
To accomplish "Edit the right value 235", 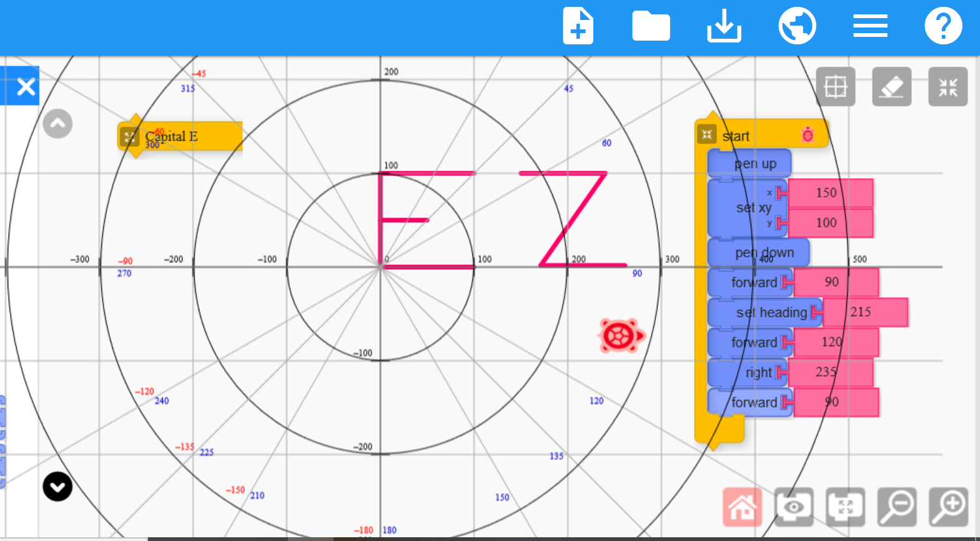I will pos(830,372).
